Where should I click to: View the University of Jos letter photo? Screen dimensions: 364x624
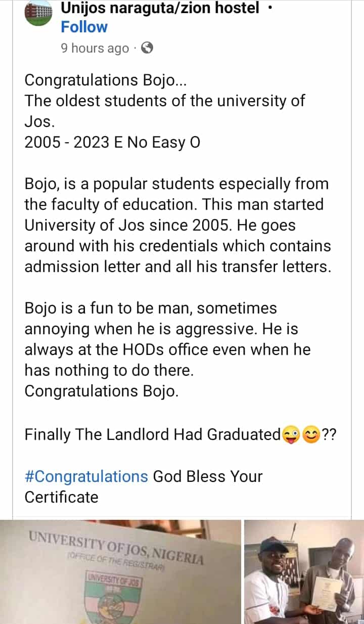click(x=120, y=571)
